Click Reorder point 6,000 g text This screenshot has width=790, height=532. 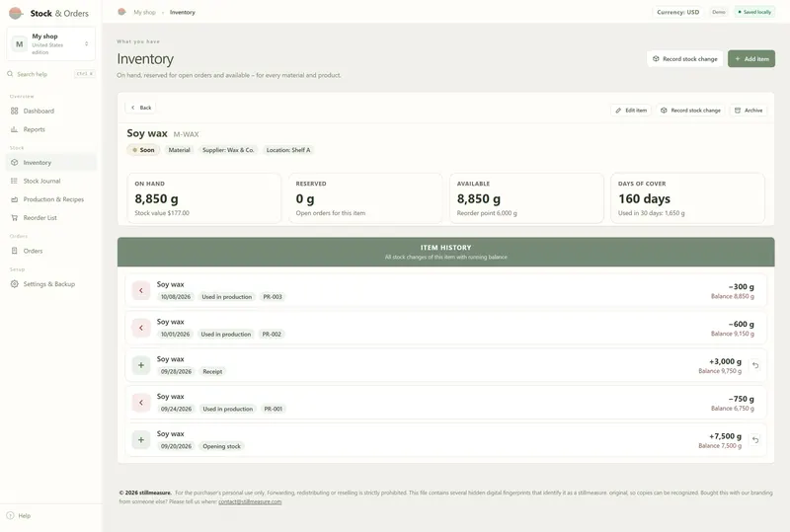pos(487,213)
